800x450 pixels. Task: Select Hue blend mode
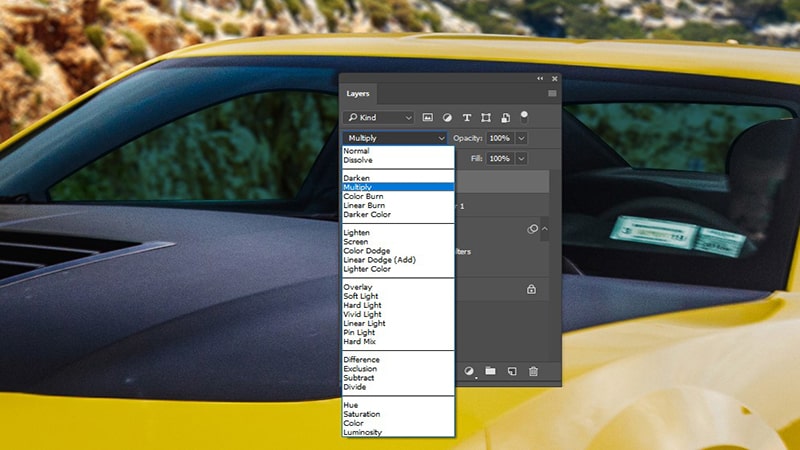(x=398, y=406)
